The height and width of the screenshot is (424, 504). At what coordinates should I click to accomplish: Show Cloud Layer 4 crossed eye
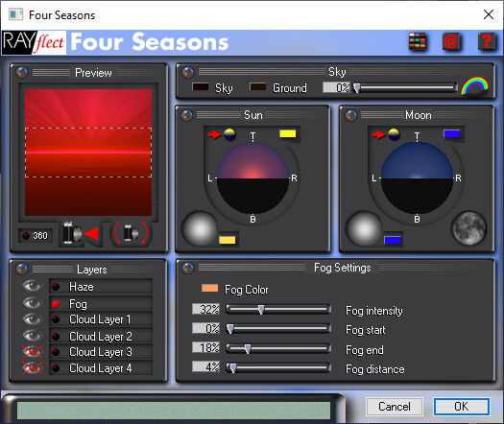[32, 367]
